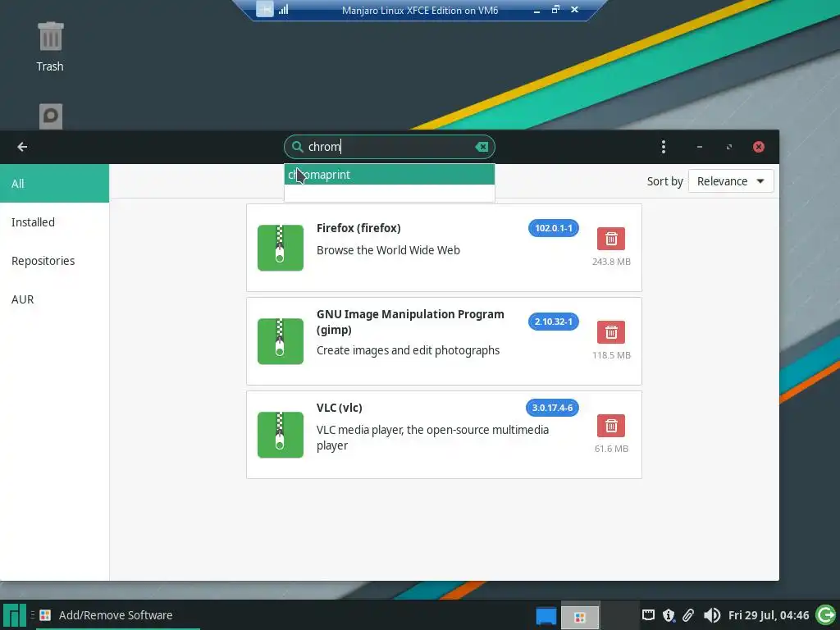Click the paperclip clipboard tray icon
Screen dimensions: 840x630
pos(688,615)
